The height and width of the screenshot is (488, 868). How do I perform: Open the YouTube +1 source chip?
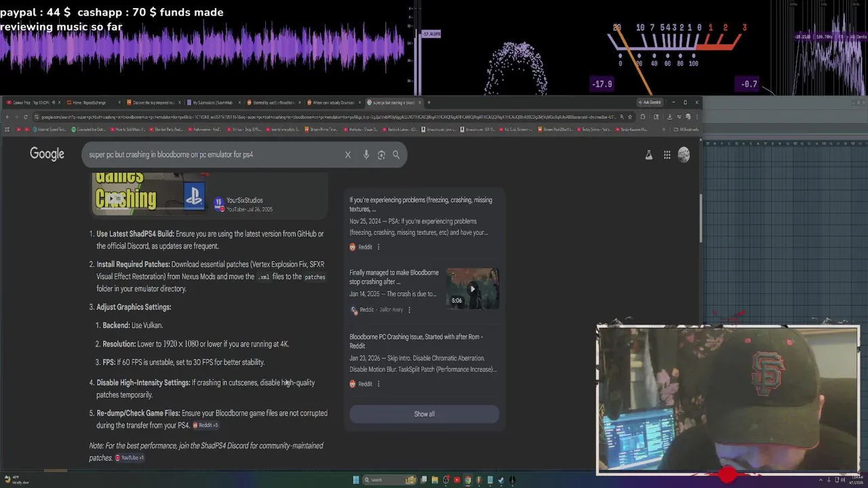pyautogui.click(x=130, y=457)
